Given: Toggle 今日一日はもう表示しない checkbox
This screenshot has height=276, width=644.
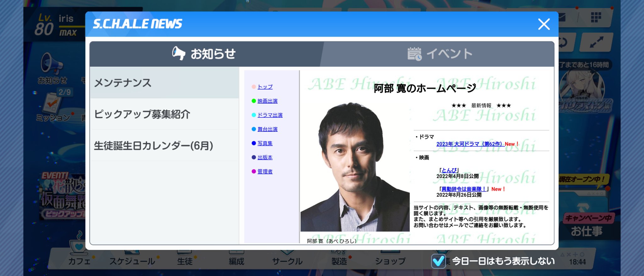Looking at the screenshot, I should 438,261.
